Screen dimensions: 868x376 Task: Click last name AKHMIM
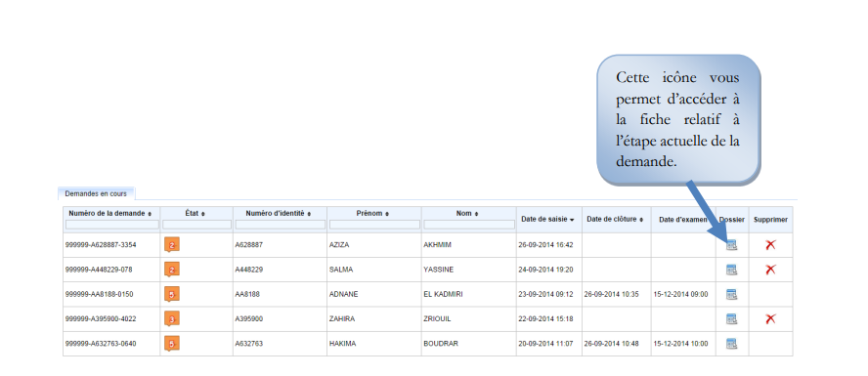tap(437, 245)
